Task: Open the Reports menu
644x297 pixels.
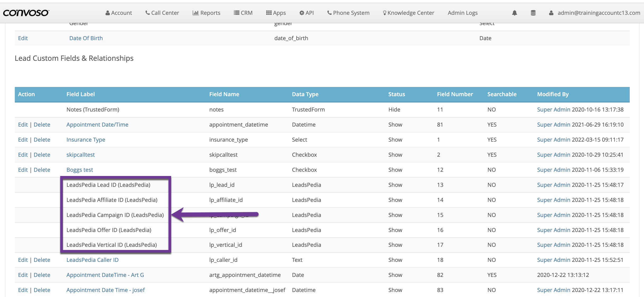Action: pos(206,13)
